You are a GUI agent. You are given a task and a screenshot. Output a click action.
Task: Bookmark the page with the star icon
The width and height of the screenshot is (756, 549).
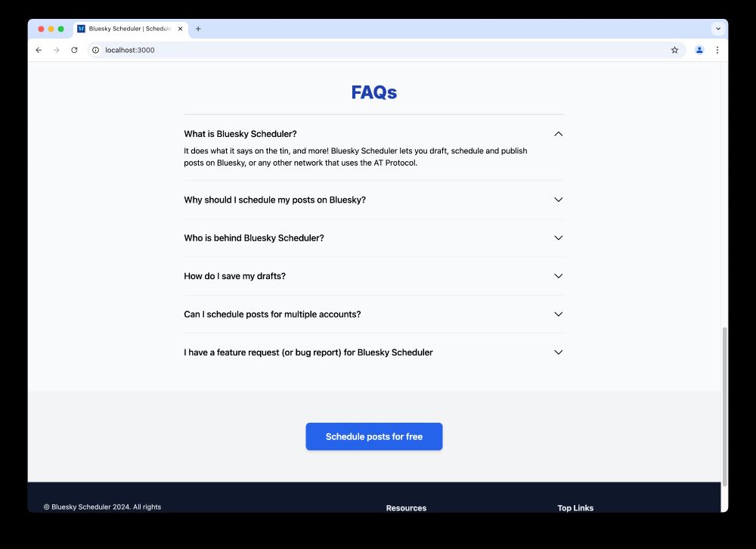point(674,50)
